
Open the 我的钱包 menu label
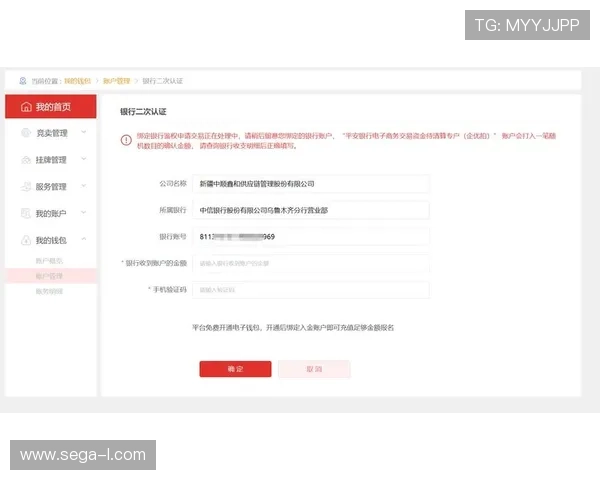[51, 240]
